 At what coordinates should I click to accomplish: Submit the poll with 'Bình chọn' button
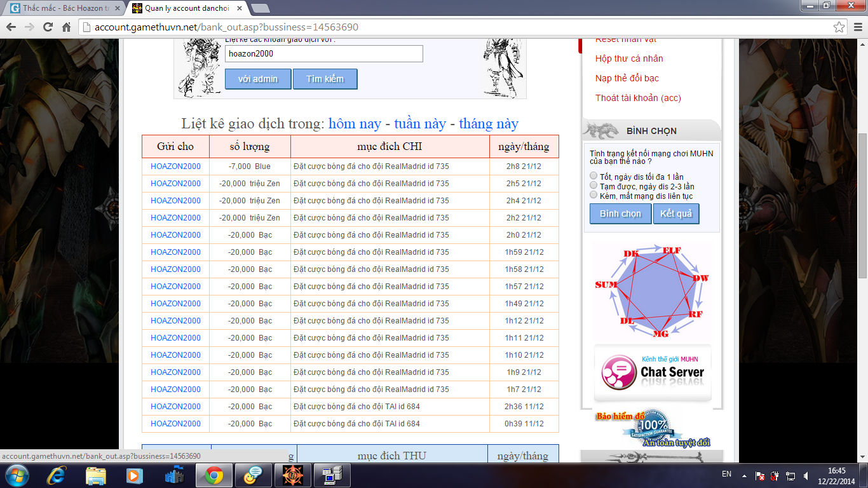point(620,213)
